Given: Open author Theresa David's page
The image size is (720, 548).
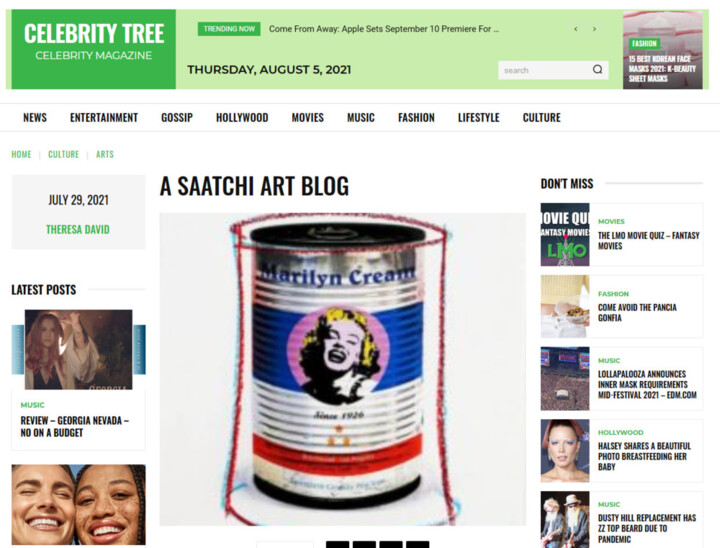Looking at the screenshot, I should [78, 229].
